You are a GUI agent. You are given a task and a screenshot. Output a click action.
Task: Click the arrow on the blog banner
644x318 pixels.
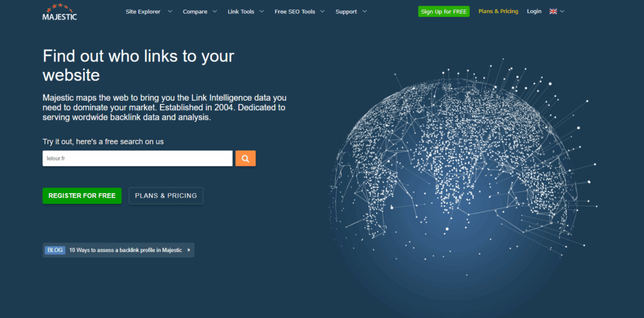point(189,250)
